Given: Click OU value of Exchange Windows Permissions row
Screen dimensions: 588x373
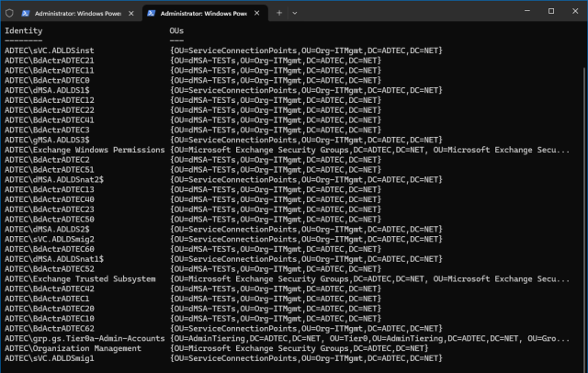Looking at the screenshot, I should (369, 150).
